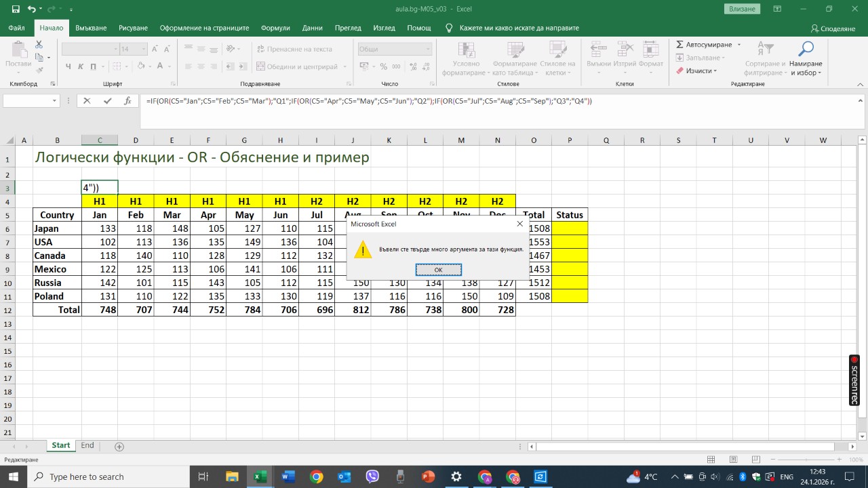
Task: Click the Намиране и избор magnifier icon
Action: pyautogui.click(x=806, y=49)
